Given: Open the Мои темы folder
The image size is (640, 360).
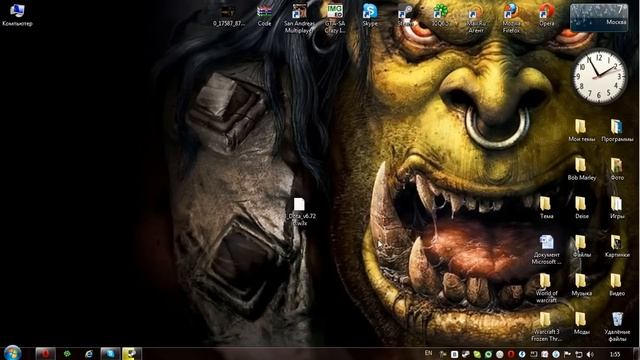Looking at the screenshot, I should [x=581, y=131].
